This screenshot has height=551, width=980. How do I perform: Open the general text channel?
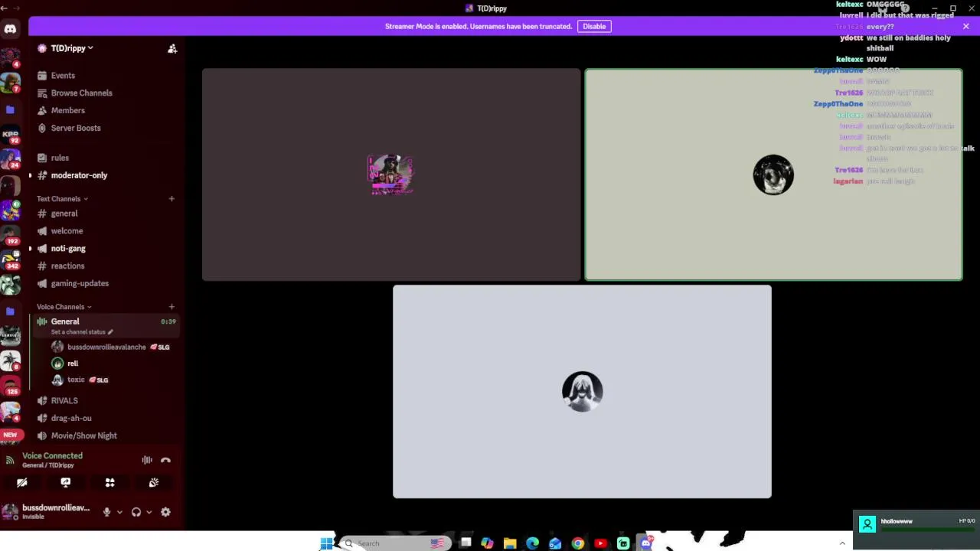click(x=64, y=214)
